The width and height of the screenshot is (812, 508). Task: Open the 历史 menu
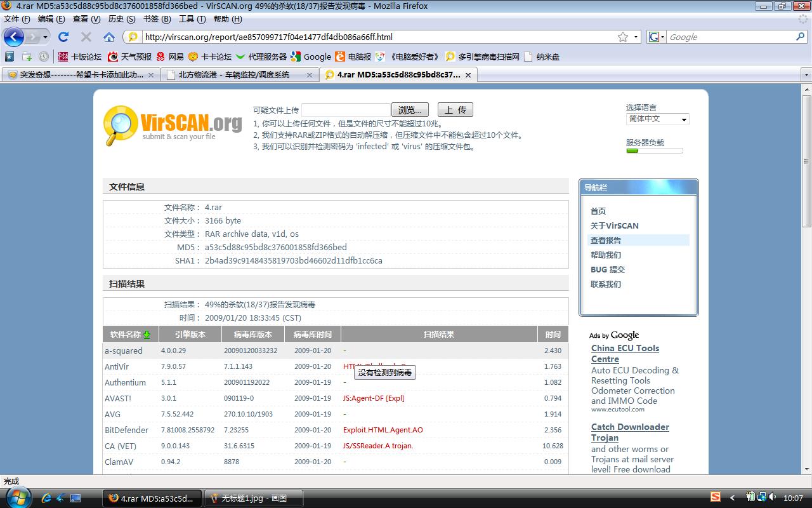[x=122, y=19]
